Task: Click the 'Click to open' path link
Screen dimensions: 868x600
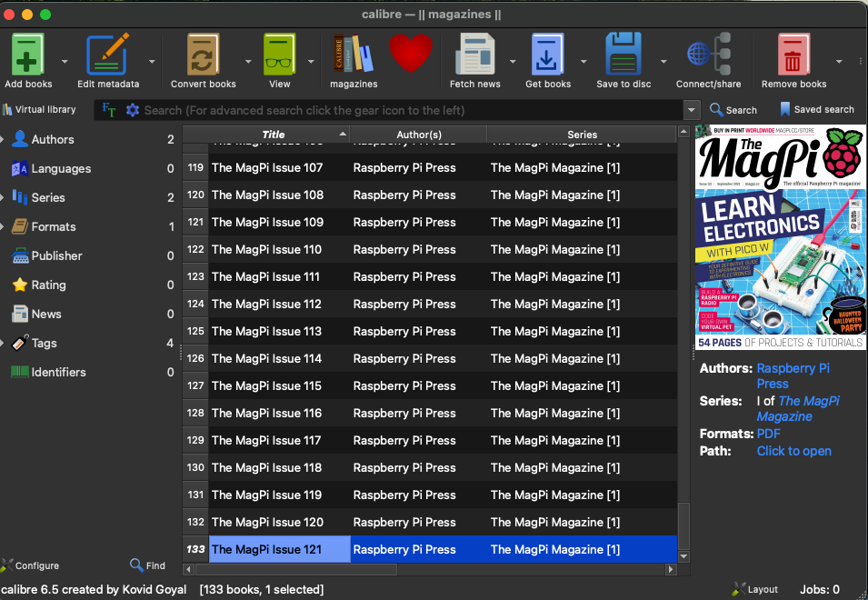Action: [793, 451]
